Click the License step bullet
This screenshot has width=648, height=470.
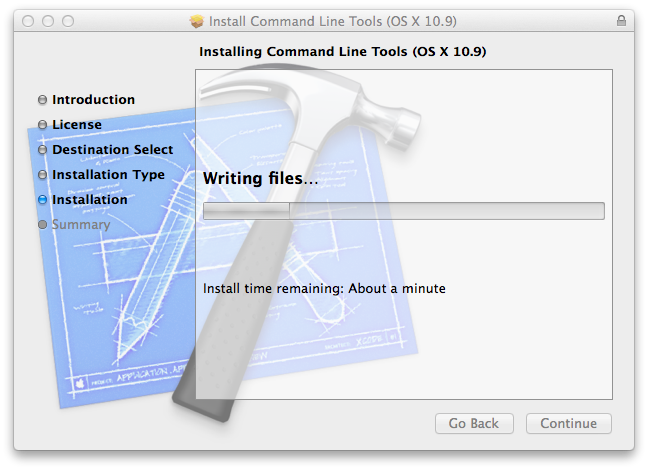(42, 124)
